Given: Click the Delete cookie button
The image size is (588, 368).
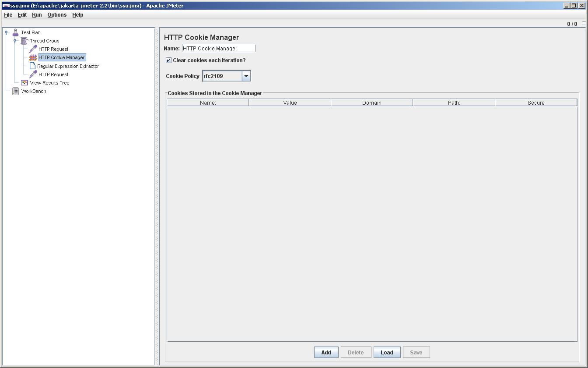Looking at the screenshot, I should [356, 352].
